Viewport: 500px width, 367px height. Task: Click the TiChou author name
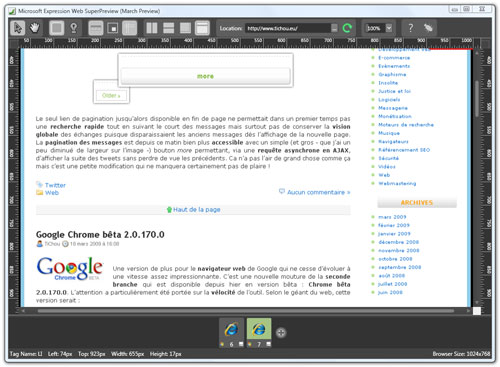pos(52,244)
